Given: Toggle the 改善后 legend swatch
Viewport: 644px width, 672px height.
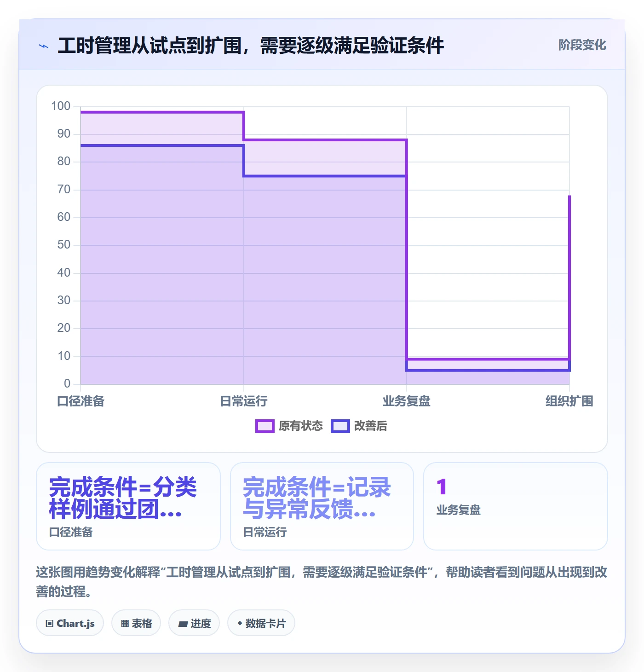Looking at the screenshot, I should (x=340, y=426).
